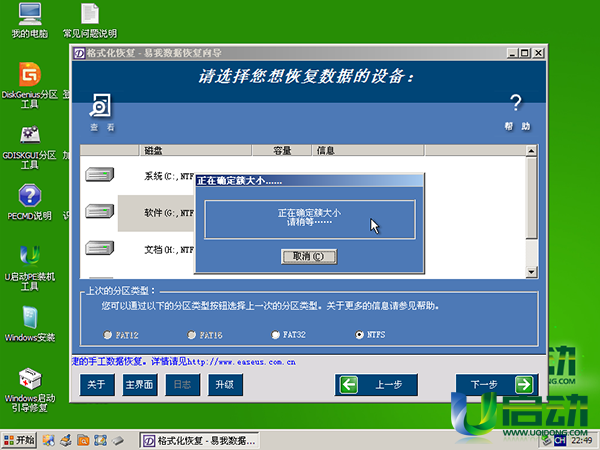Select the FAT12 partition type radio button
600x450 pixels.
pyautogui.click(x=108, y=335)
